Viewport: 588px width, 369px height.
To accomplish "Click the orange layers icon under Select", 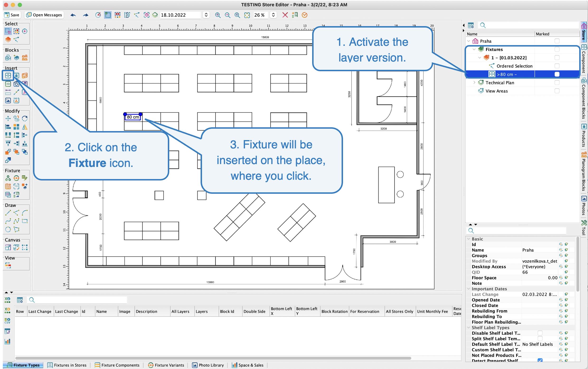I will click(8, 39).
